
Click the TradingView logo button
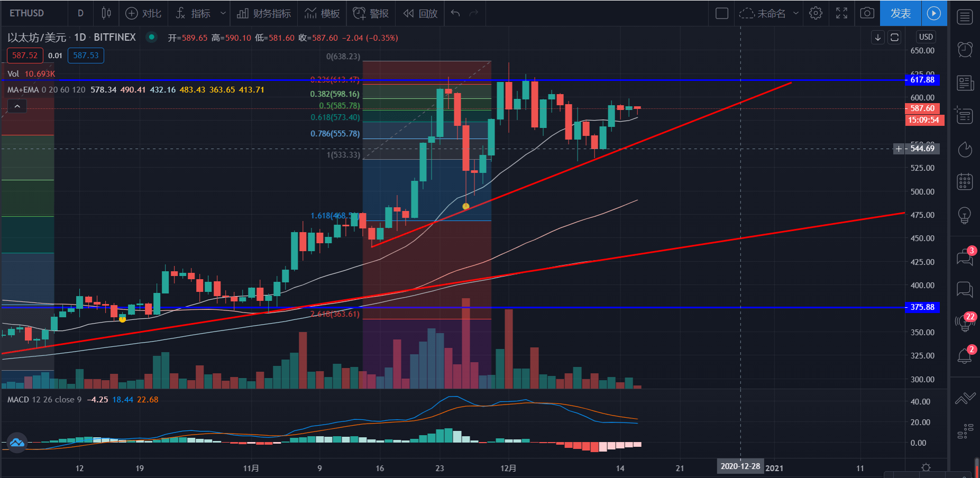(x=17, y=443)
